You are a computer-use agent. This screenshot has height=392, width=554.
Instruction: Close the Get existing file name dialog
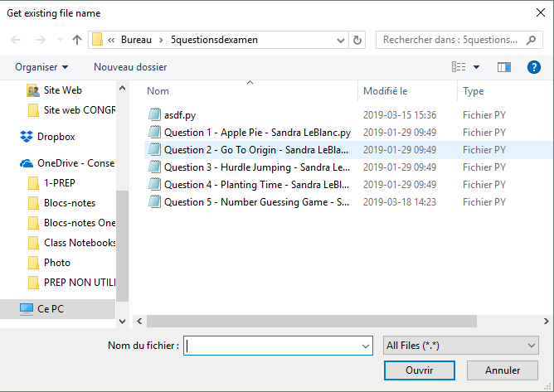pos(540,12)
